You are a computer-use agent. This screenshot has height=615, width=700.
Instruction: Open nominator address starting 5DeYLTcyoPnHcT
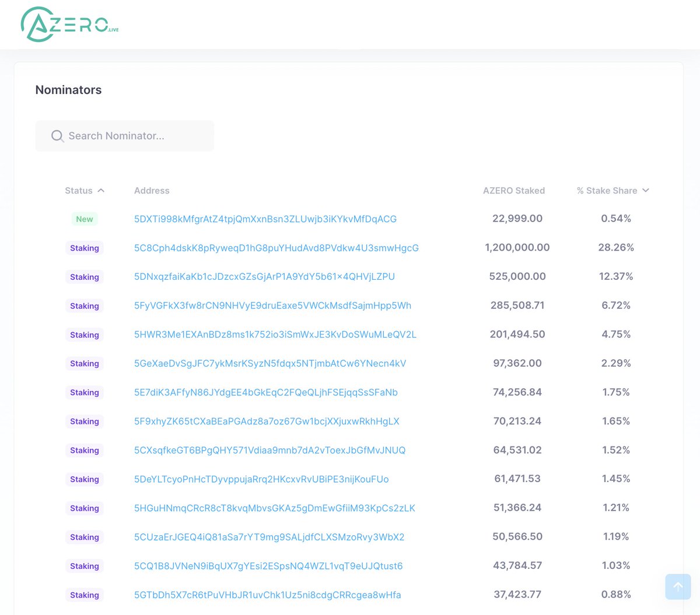(x=261, y=479)
